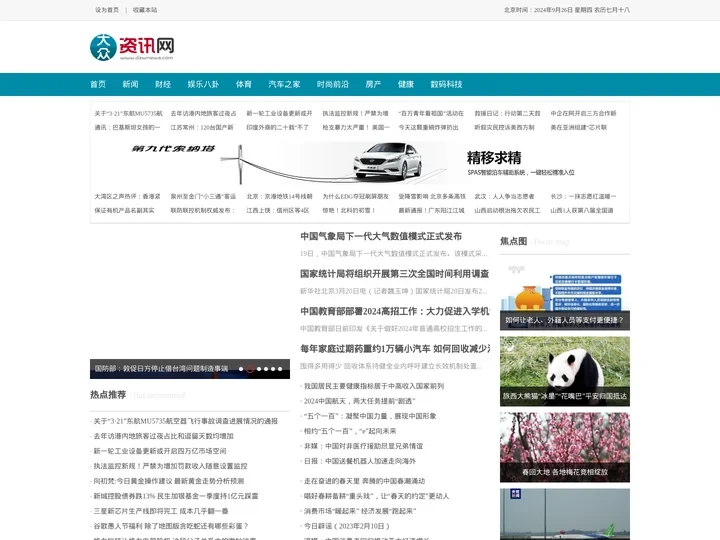Open 三星新芯片生产线即将完工 article

click(x=161, y=511)
